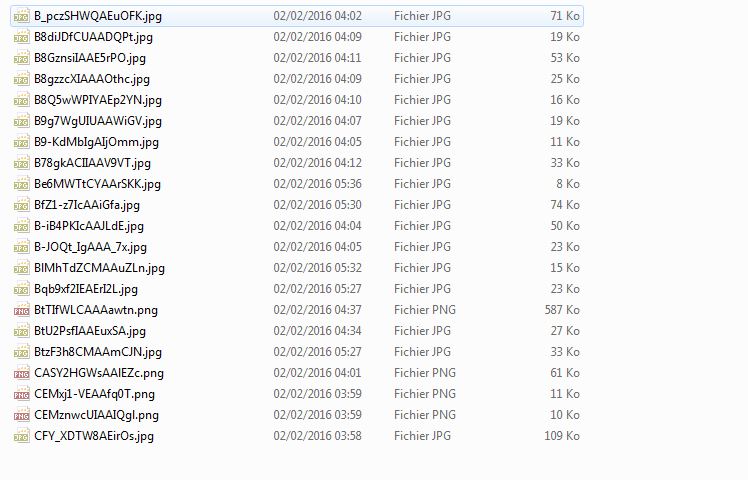Click the icon beside Be6MWTtCYAArSKK.jpg
The width and height of the screenshot is (748, 480).
point(21,184)
